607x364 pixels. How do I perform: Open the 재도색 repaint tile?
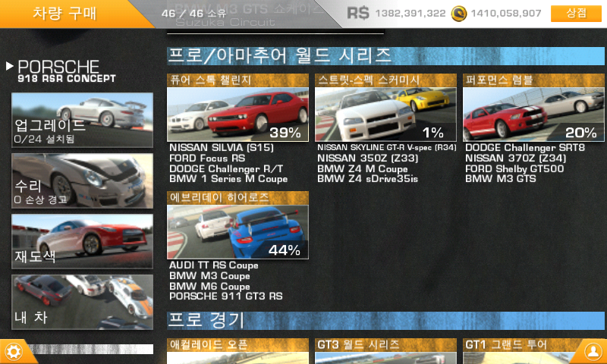(x=82, y=241)
